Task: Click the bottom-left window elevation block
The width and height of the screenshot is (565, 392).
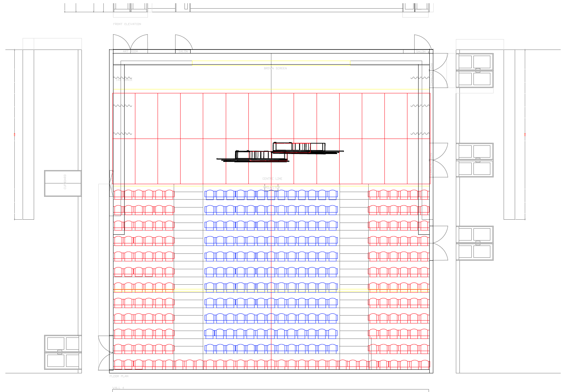Action: pos(63,352)
